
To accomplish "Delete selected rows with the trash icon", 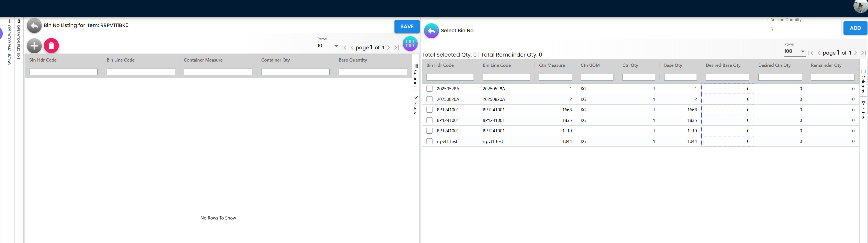I will (51, 46).
